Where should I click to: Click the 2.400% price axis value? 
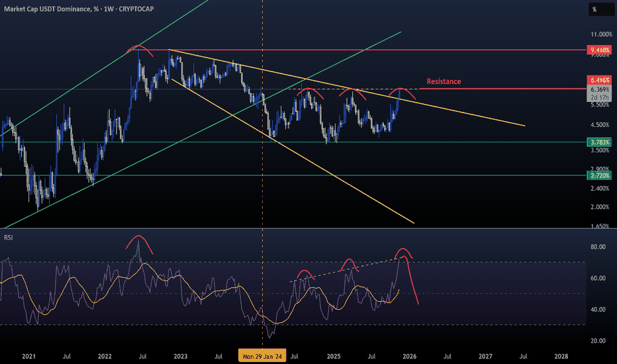[x=600, y=189]
